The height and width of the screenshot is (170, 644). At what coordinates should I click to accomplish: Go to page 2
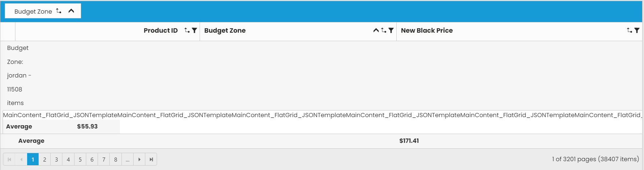pos(45,159)
